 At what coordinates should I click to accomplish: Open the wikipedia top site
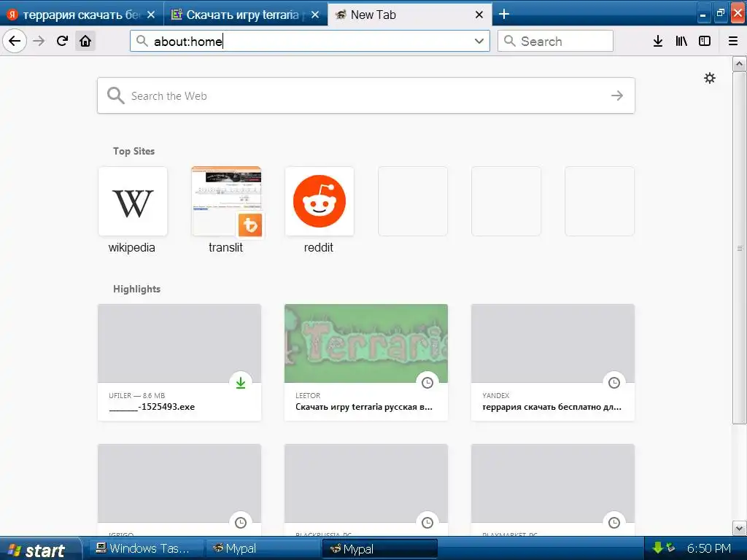click(x=133, y=210)
